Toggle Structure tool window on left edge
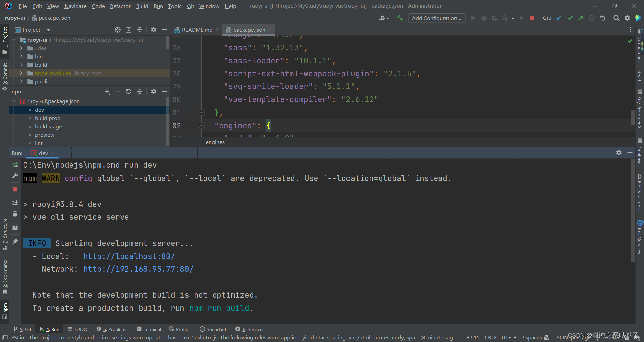 [5, 234]
